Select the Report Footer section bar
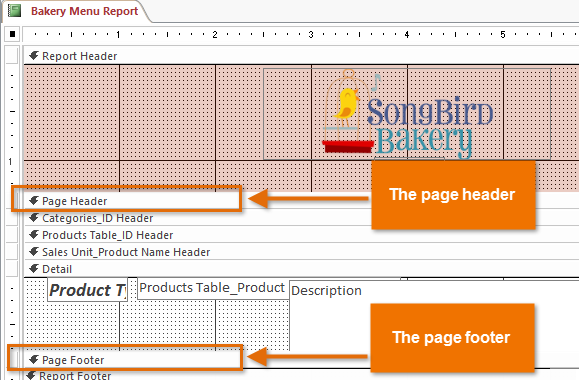 [x=301, y=375]
